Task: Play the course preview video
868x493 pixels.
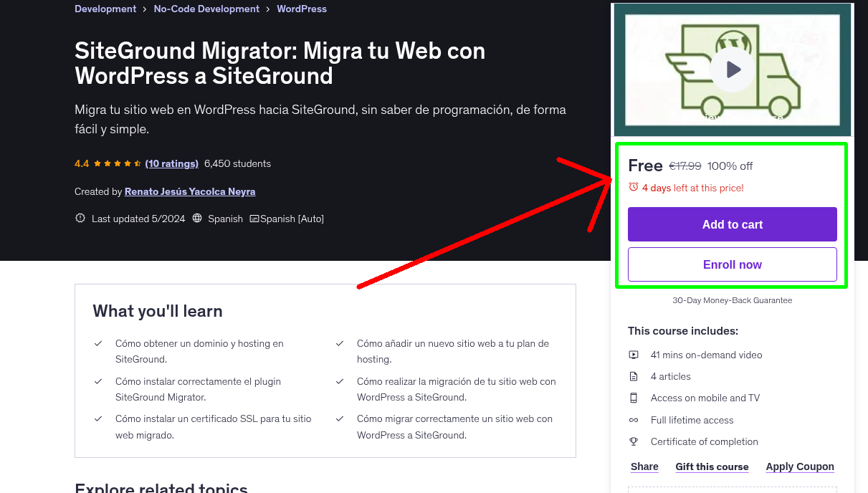Action: [732, 69]
